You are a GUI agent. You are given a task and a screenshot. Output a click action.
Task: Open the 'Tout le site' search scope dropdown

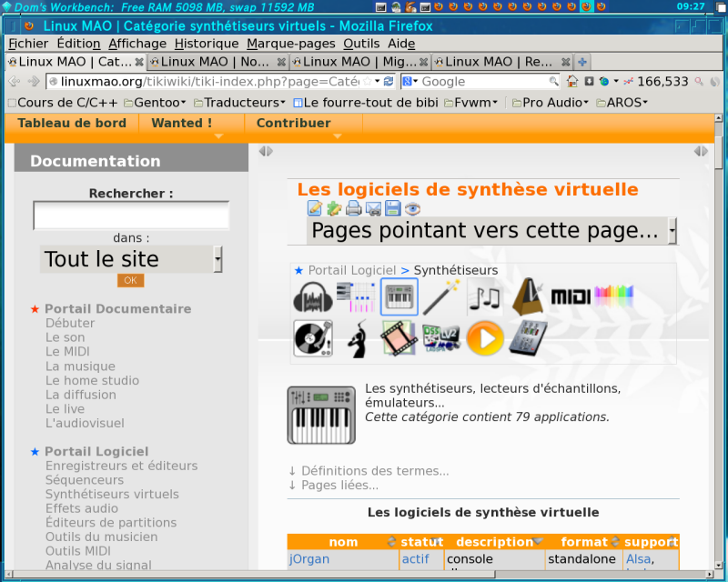[x=131, y=259]
